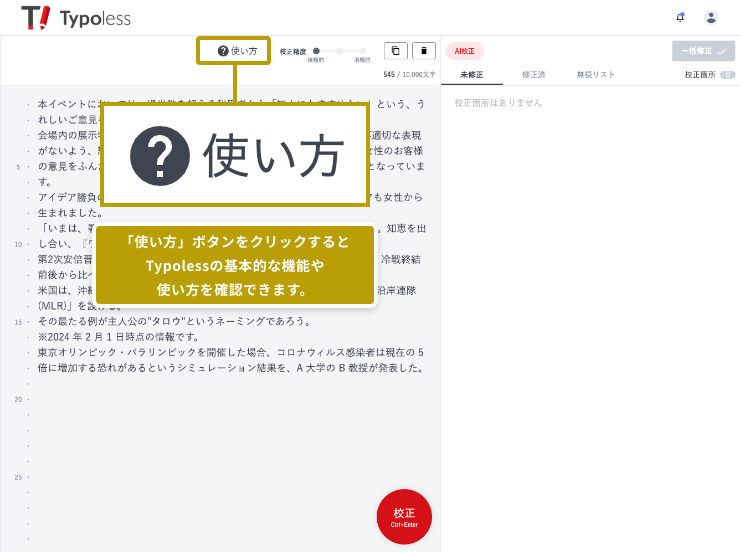Screen dimensions: 740x552
Task: Click the Typoless logo
Action: coord(76,18)
